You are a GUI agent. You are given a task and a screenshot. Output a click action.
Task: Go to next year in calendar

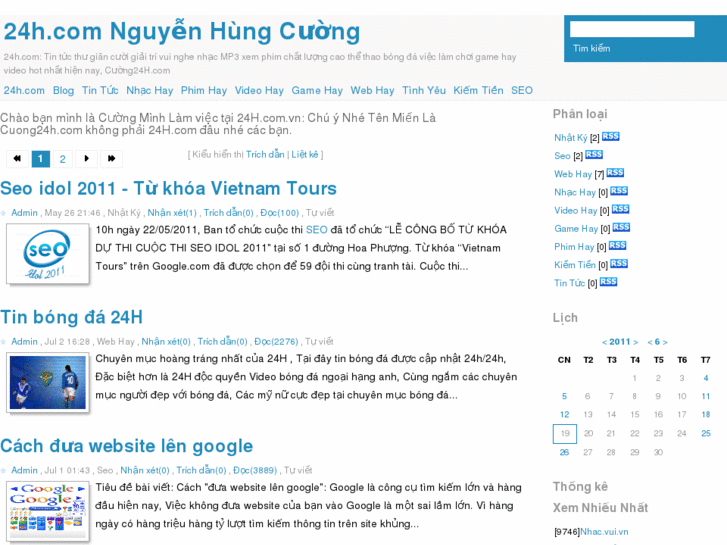pyautogui.click(x=636, y=342)
